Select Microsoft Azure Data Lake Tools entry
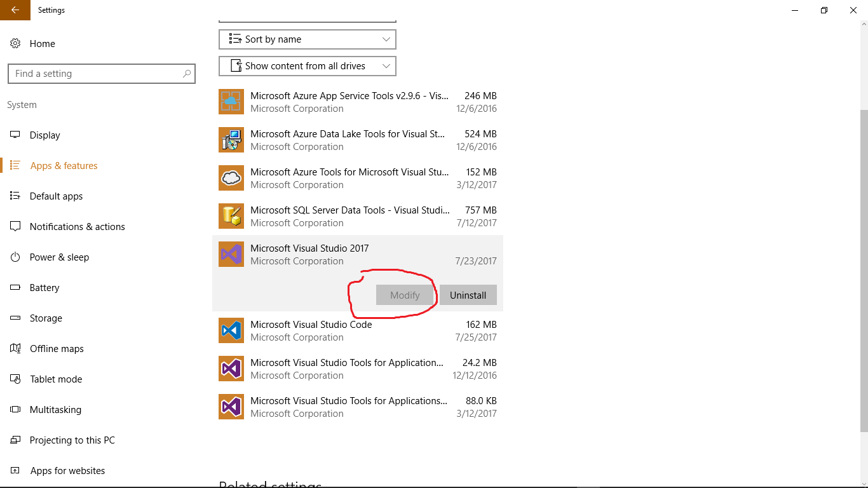868x488 pixels. [358, 140]
